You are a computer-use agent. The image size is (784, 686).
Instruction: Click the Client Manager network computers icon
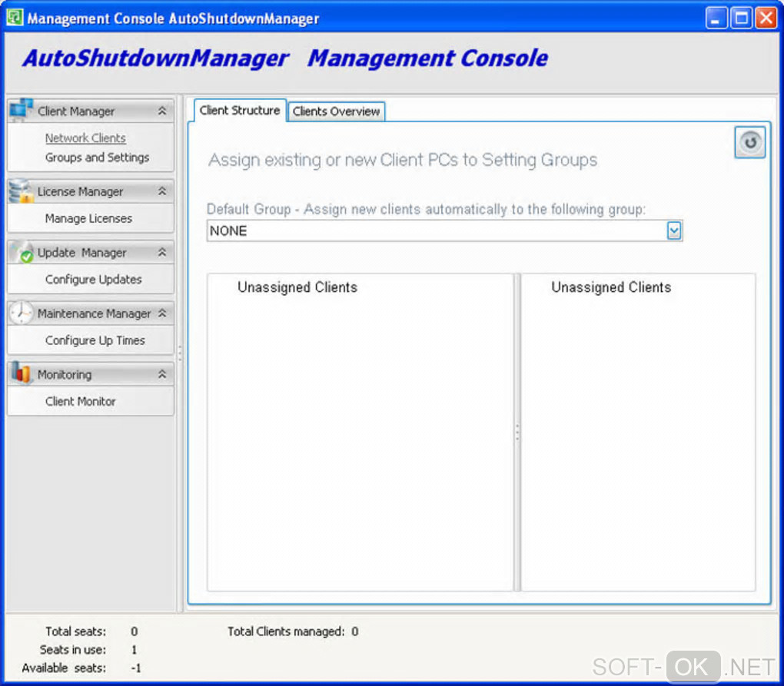(21, 111)
